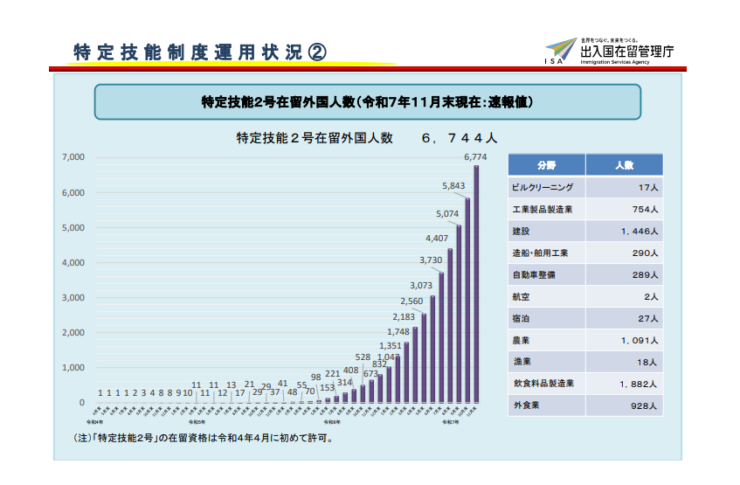
Task: Click the bar data label 5,843
Action: pyautogui.click(x=453, y=186)
